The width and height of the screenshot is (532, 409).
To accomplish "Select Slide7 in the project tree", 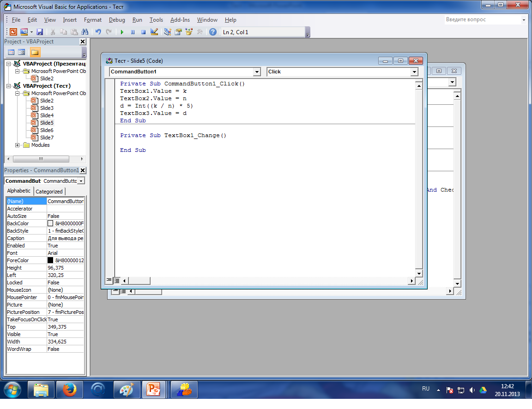I will [47, 138].
